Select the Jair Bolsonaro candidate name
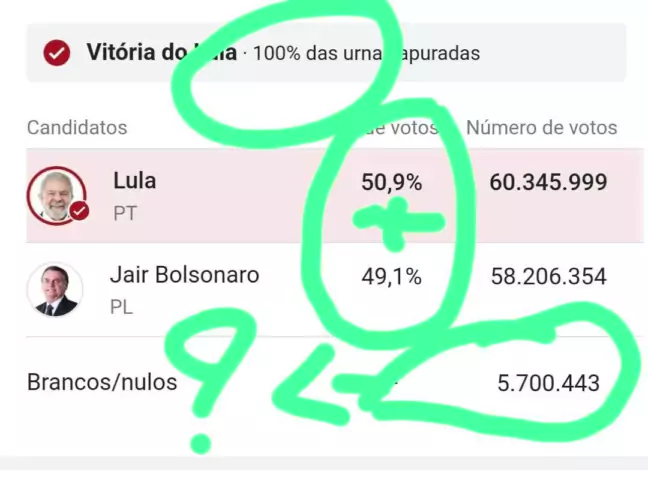 tap(184, 275)
